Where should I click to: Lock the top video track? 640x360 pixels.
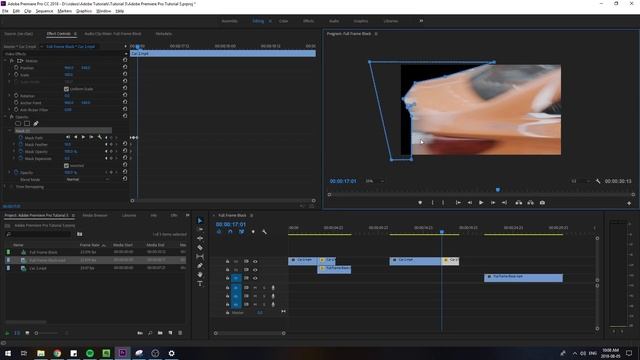coord(227,261)
